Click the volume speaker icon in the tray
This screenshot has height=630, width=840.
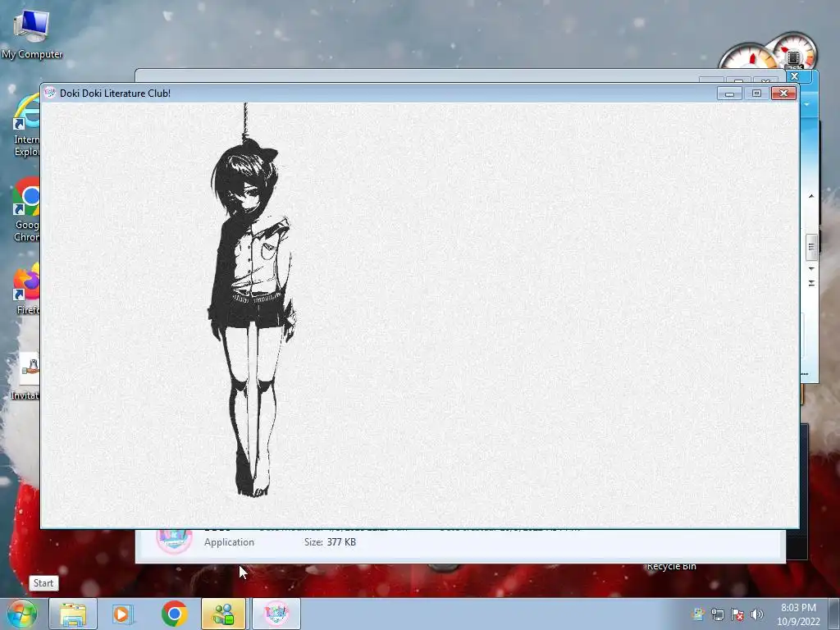pyautogui.click(x=756, y=614)
